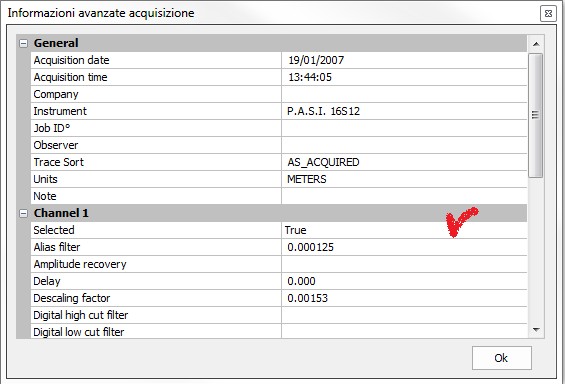The width and height of the screenshot is (565, 384).
Task: Select the Instrument row label
Action: click(60, 111)
